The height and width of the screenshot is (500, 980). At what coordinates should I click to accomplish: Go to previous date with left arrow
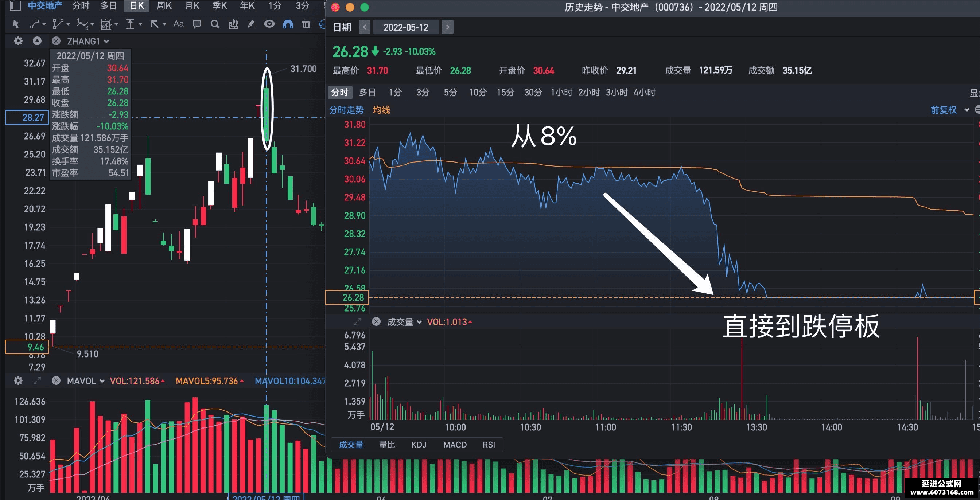364,27
